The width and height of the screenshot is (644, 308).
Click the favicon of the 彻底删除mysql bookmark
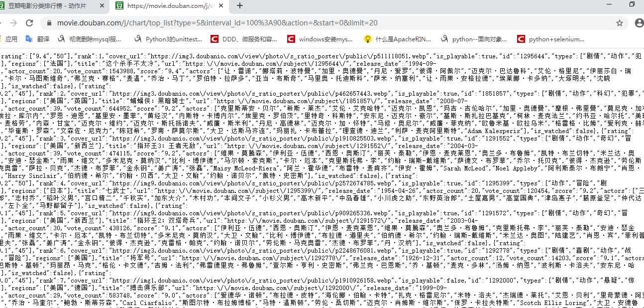click(61, 39)
